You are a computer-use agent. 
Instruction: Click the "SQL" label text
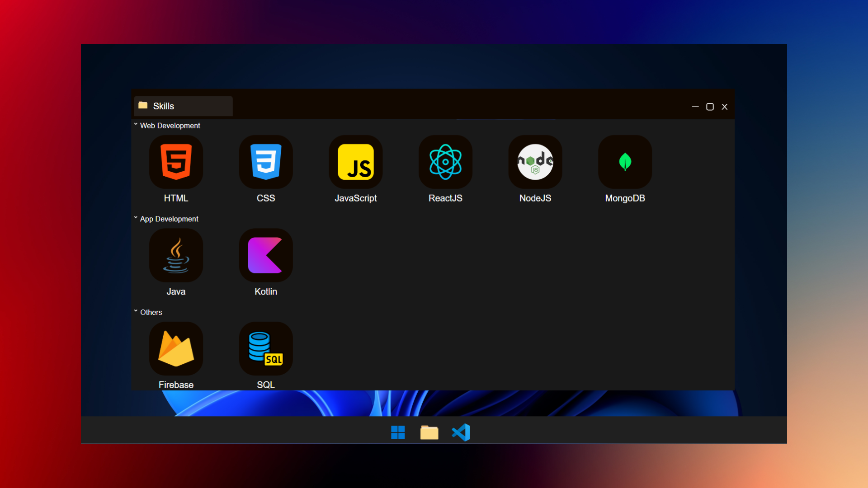266,385
